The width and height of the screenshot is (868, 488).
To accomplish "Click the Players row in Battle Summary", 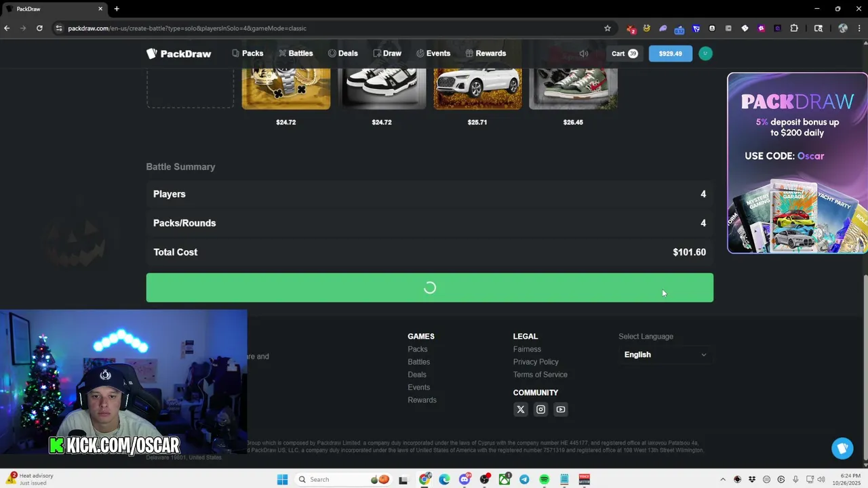I will [x=429, y=194].
